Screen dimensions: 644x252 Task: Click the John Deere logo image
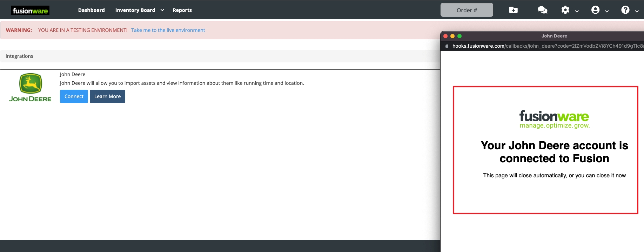point(30,88)
